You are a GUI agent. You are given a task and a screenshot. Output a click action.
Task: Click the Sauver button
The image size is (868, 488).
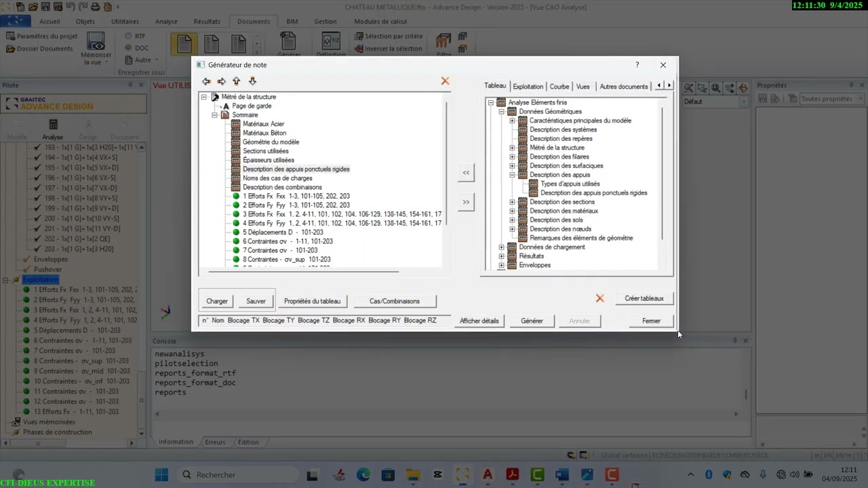tap(256, 301)
